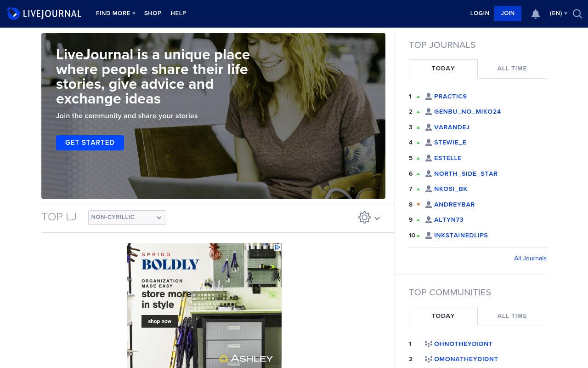Click the user icon next to ANDREYBAR
588x368 pixels.
pos(429,205)
